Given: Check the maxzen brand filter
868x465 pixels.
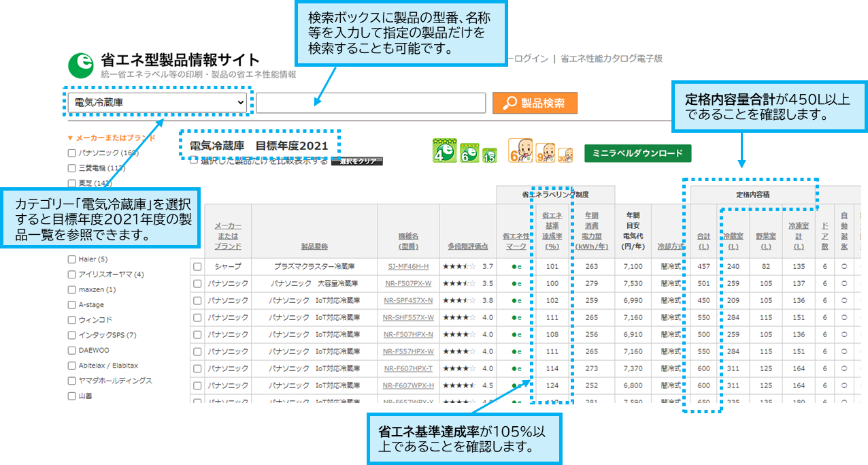Looking at the screenshot, I should (x=71, y=290).
